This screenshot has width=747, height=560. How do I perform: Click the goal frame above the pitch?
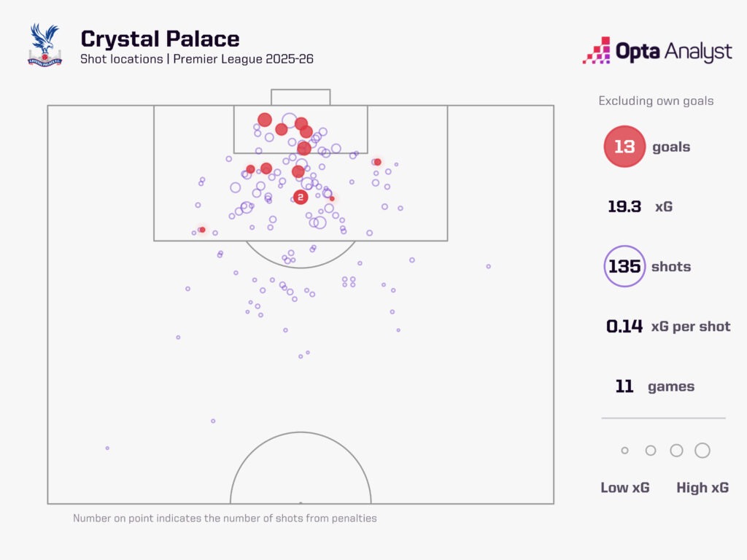coord(301,97)
